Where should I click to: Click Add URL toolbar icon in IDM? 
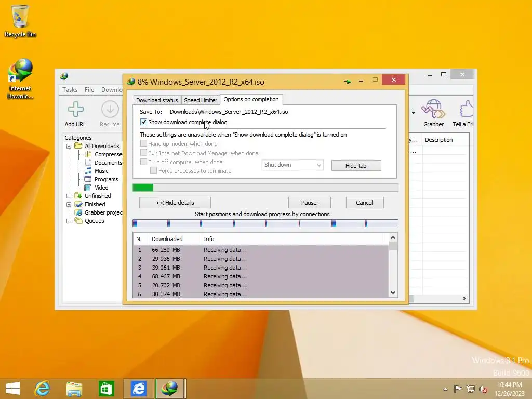pyautogui.click(x=75, y=114)
